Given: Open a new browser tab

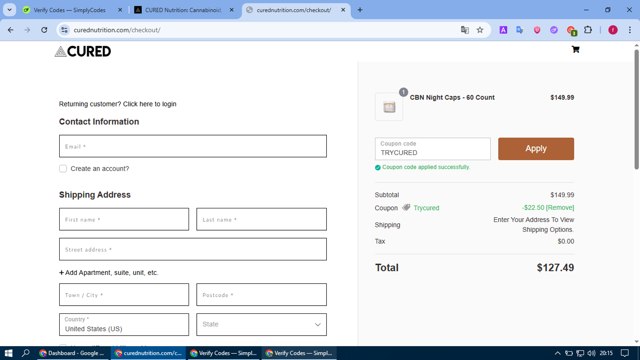Looking at the screenshot, I should (360, 10).
